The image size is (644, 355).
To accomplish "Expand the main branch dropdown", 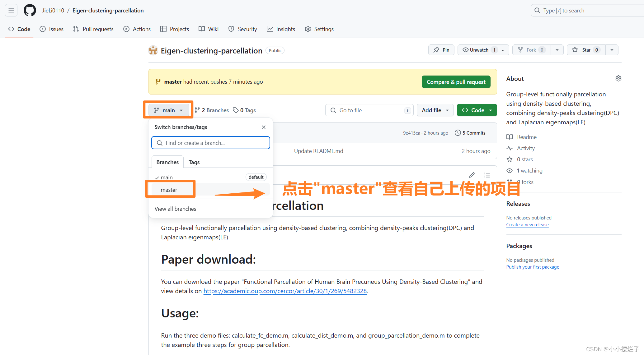I will point(168,110).
